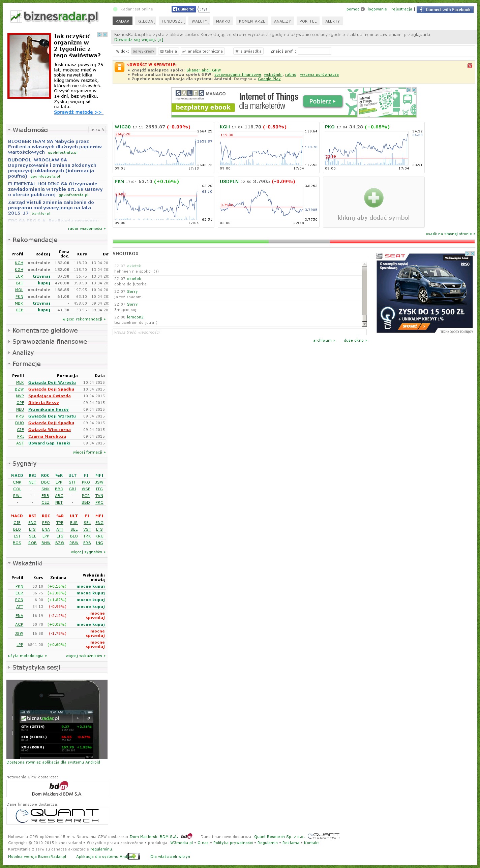The height and width of the screenshot is (868, 480).
Task: Close the yellow news notification box
Action: (x=470, y=66)
